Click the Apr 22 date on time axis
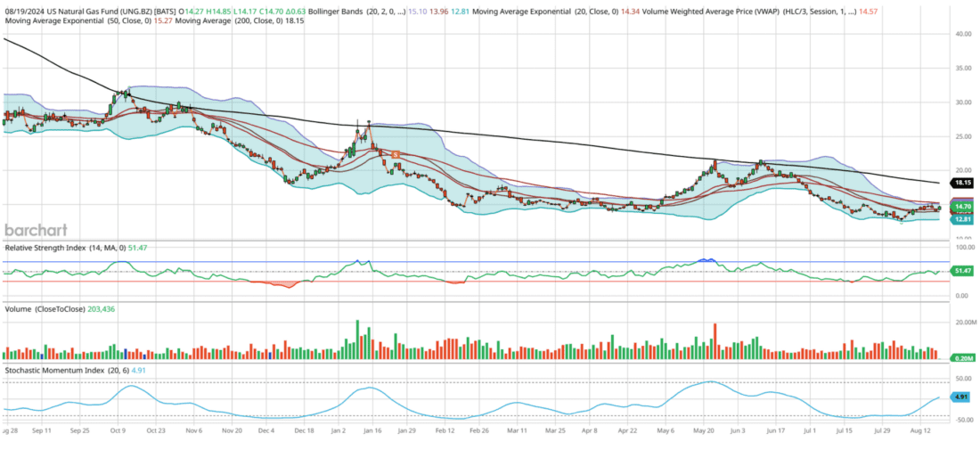The width and height of the screenshot is (980, 450). 627,430
